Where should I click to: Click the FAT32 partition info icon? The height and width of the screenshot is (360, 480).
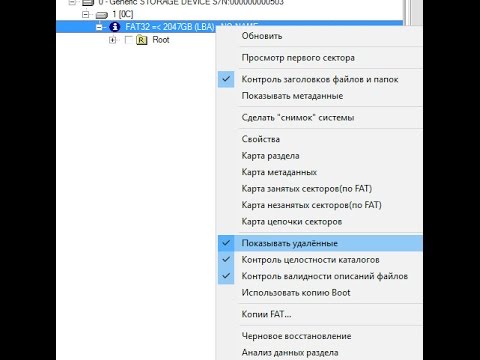pos(115,27)
